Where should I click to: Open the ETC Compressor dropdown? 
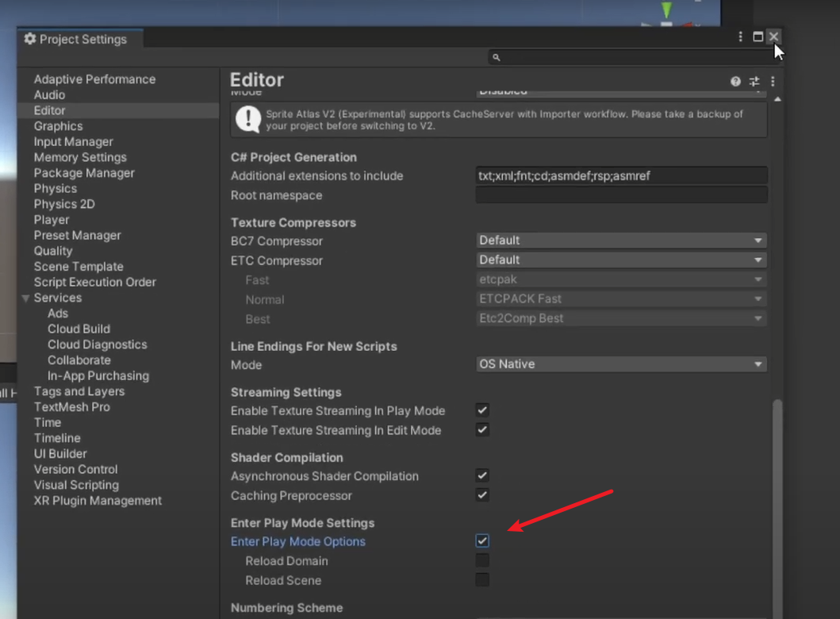coord(621,260)
